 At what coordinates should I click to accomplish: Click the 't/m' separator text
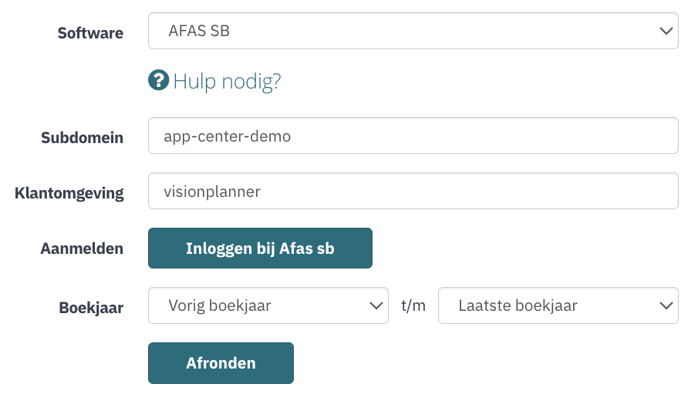tap(413, 305)
